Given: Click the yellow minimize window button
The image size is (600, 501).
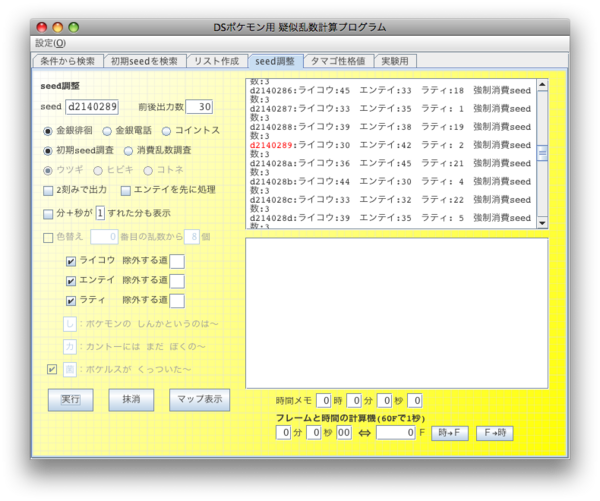Looking at the screenshot, I should 57,27.
